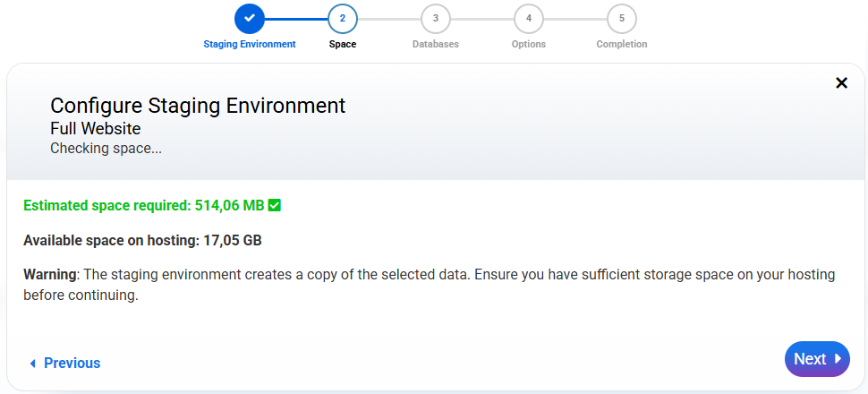Click the Configure Staging Environment heading
The width and height of the screenshot is (868, 394).
point(198,105)
